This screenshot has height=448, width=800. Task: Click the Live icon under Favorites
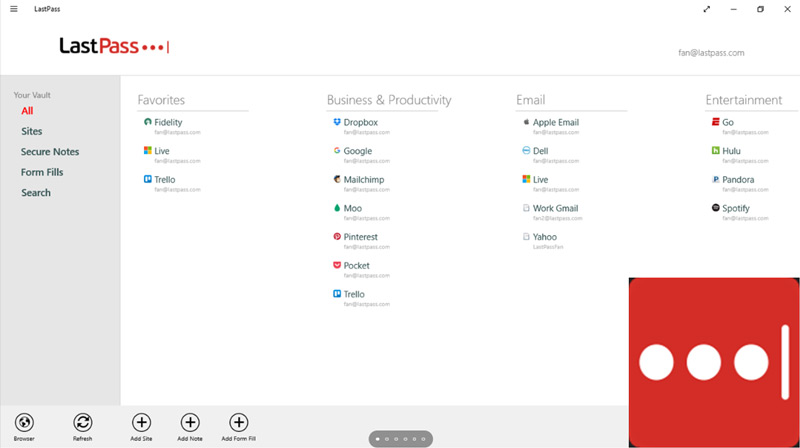coord(147,151)
